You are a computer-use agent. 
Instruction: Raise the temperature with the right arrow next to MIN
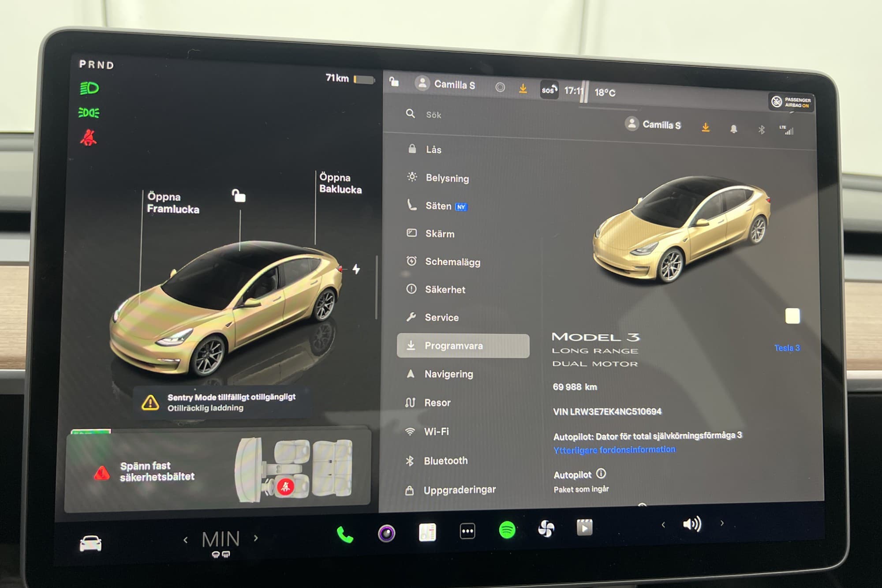pos(256,538)
